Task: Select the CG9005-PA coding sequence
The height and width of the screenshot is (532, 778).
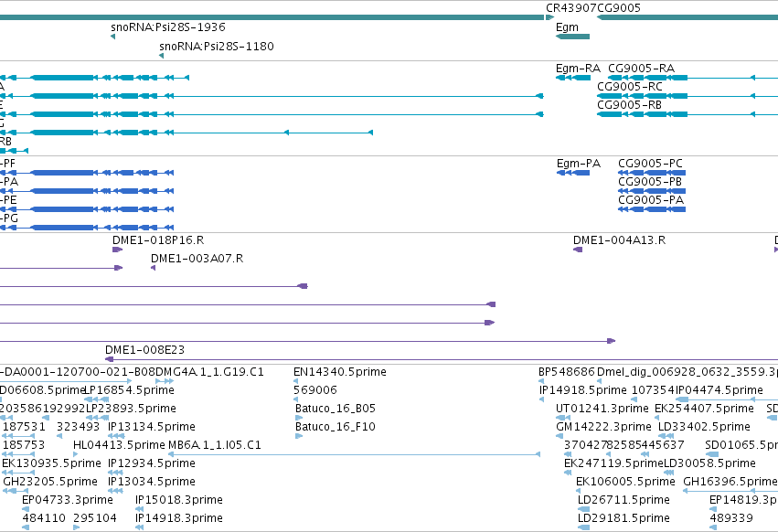Action: click(x=652, y=209)
